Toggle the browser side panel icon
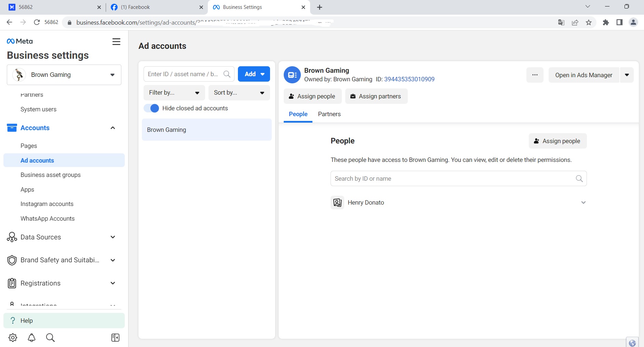The height and width of the screenshot is (347, 644). (619, 22)
